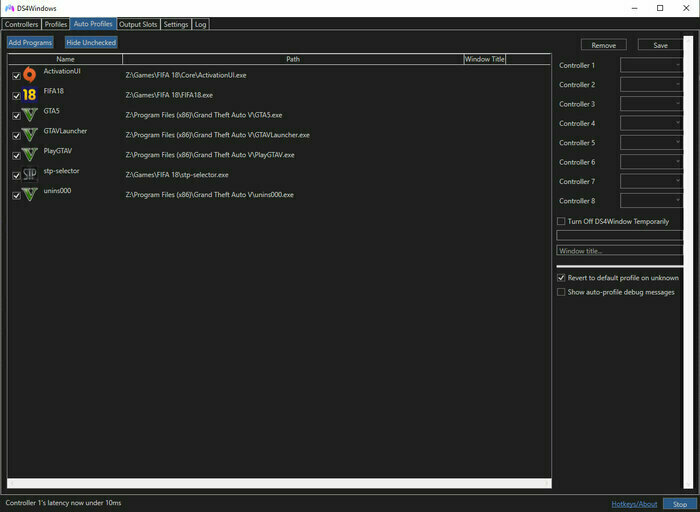Save the auto profile settings
The width and height of the screenshot is (700, 512).
pyautogui.click(x=660, y=45)
